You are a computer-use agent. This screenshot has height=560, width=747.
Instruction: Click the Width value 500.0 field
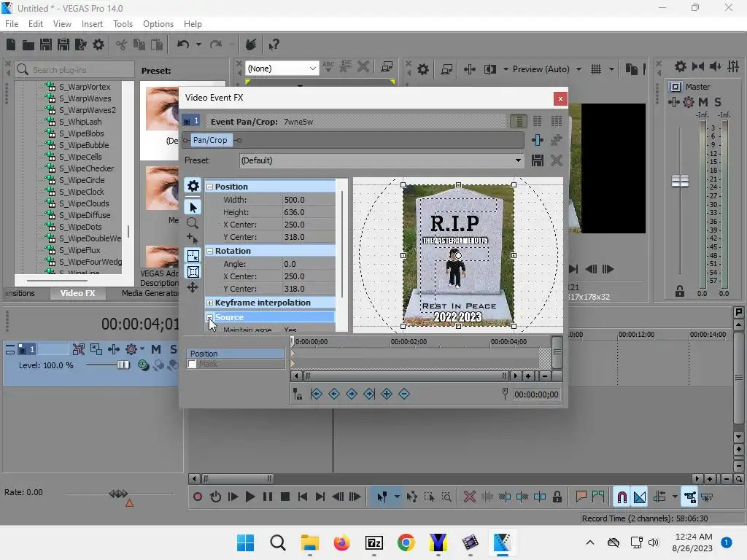(x=309, y=200)
